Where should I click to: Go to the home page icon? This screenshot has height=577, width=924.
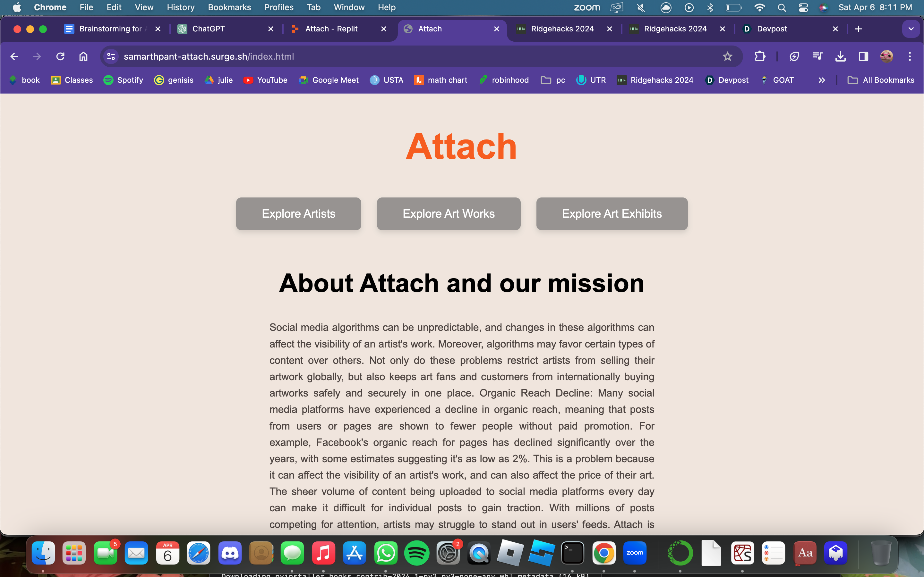point(83,56)
